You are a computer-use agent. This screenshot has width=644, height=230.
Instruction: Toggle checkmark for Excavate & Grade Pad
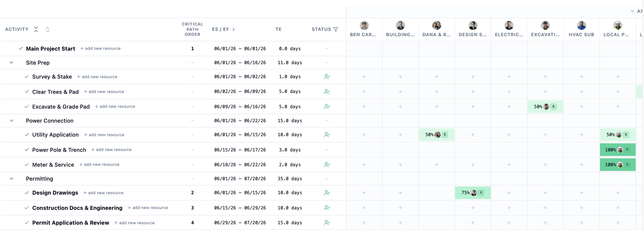[27, 107]
